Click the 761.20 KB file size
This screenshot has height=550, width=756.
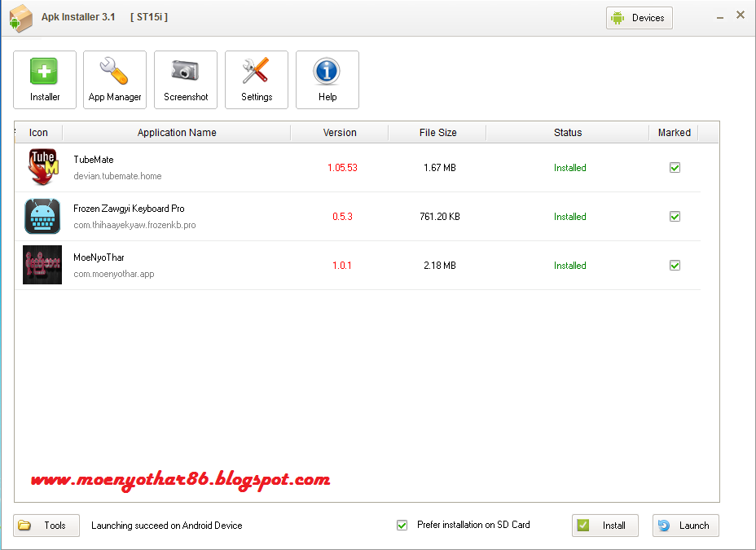click(440, 217)
